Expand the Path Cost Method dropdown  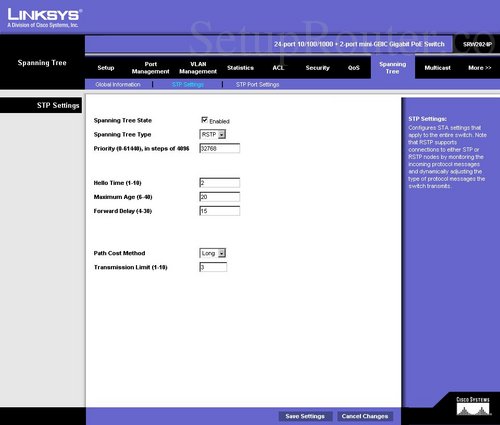click(x=213, y=253)
